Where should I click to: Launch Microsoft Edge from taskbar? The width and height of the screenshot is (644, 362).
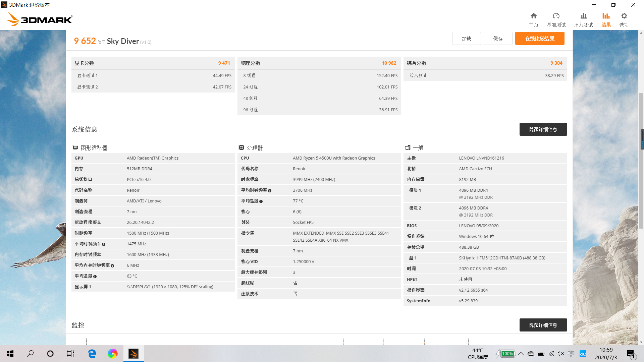click(x=92, y=354)
